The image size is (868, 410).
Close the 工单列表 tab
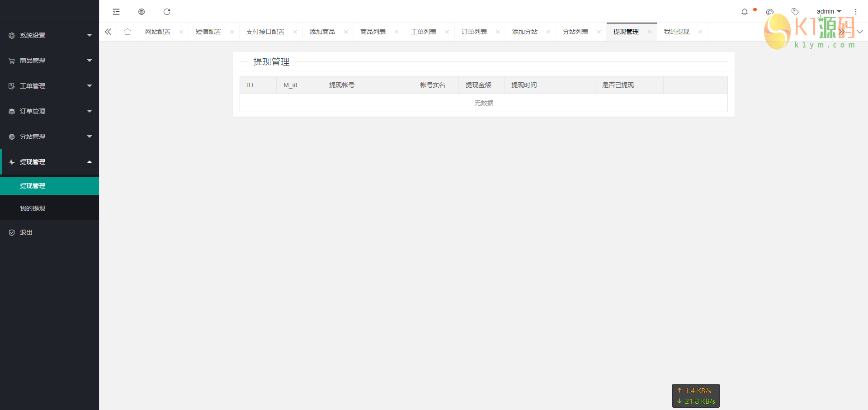pos(447,32)
